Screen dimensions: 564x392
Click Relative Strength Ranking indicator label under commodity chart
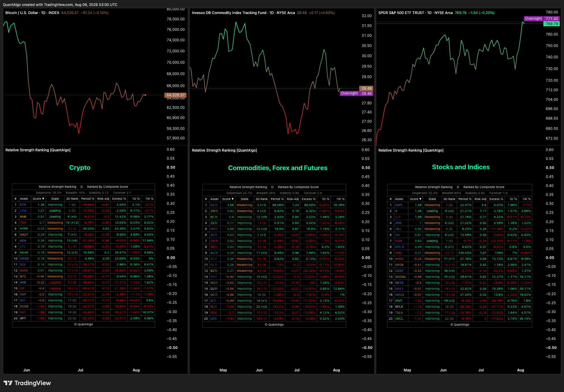225,150
